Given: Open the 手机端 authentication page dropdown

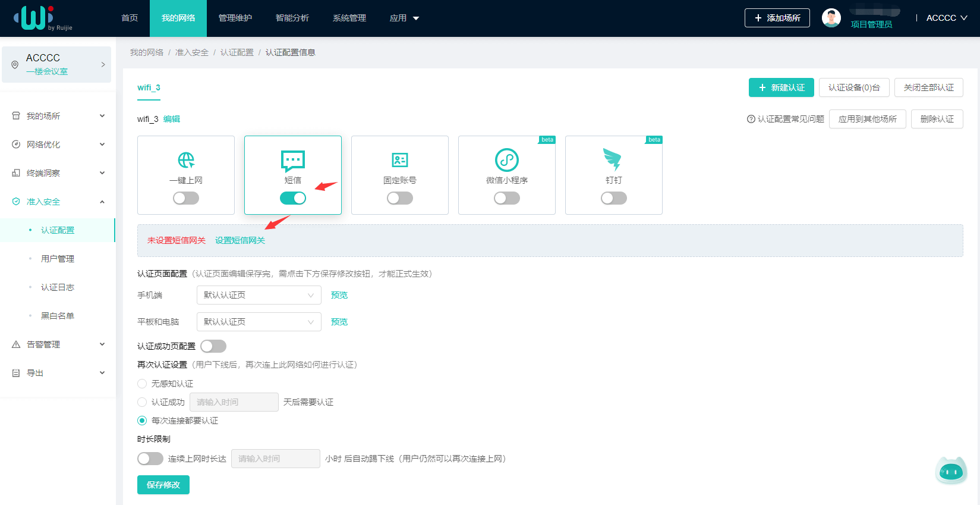Looking at the screenshot, I should coord(259,295).
